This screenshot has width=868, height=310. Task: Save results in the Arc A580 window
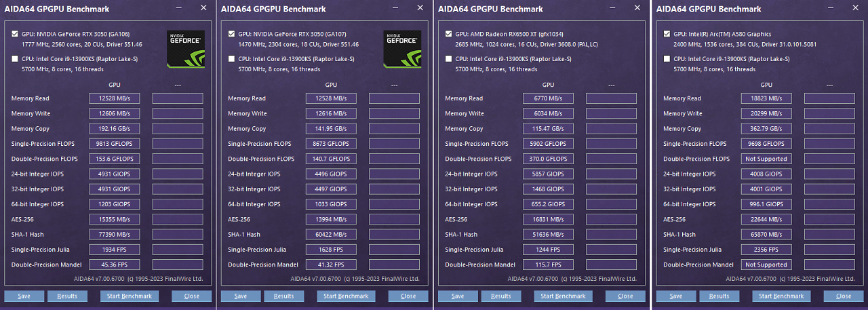click(676, 296)
